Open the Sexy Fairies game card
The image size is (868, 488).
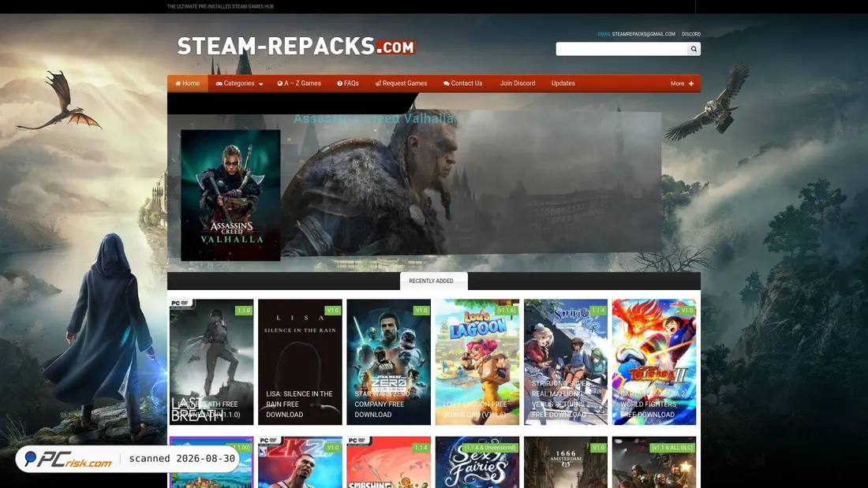[477, 462]
